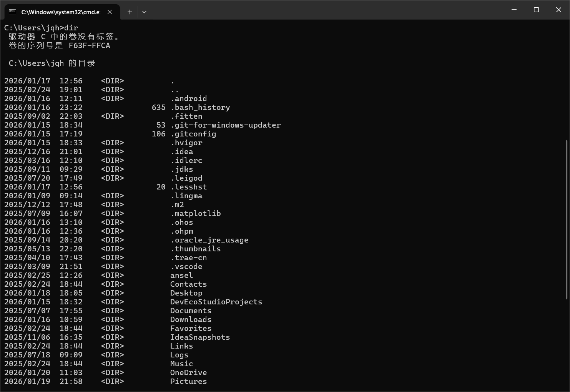The height and width of the screenshot is (392, 570).
Task: Click '.git-for-windows-updater' file name
Action: (226, 125)
